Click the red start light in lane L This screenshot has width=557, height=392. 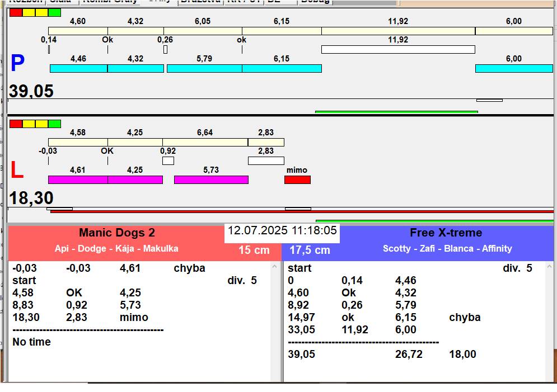pos(16,124)
